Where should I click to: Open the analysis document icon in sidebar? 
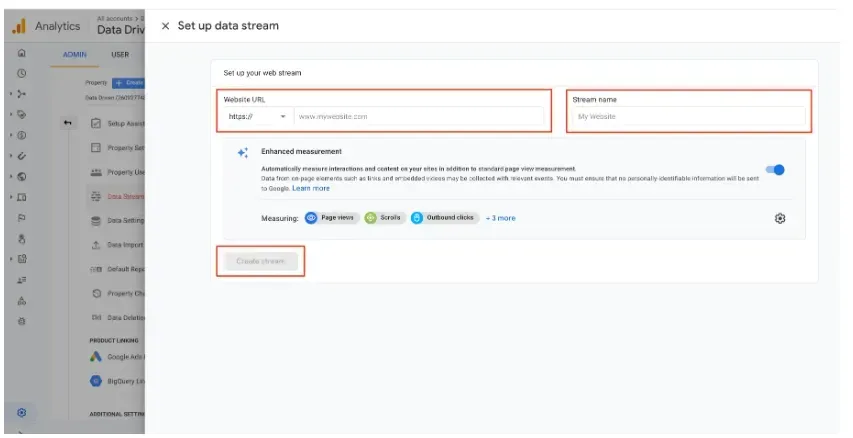tap(22, 260)
